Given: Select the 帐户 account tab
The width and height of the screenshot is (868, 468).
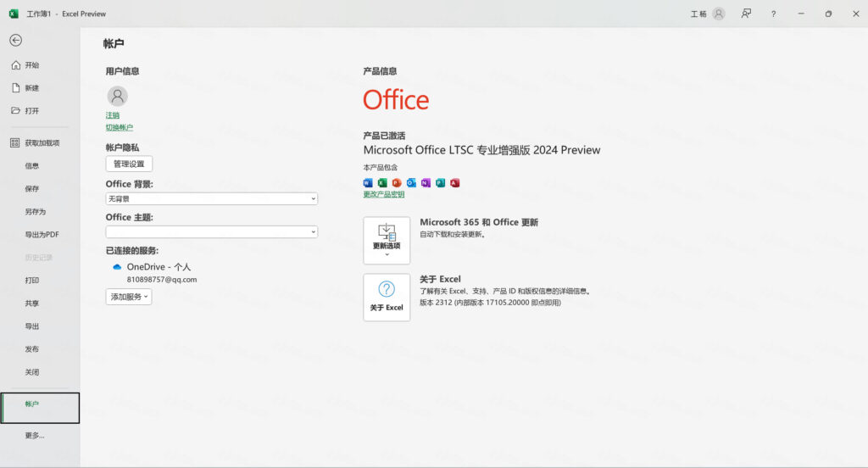Looking at the screenshot, I should 40,408.
